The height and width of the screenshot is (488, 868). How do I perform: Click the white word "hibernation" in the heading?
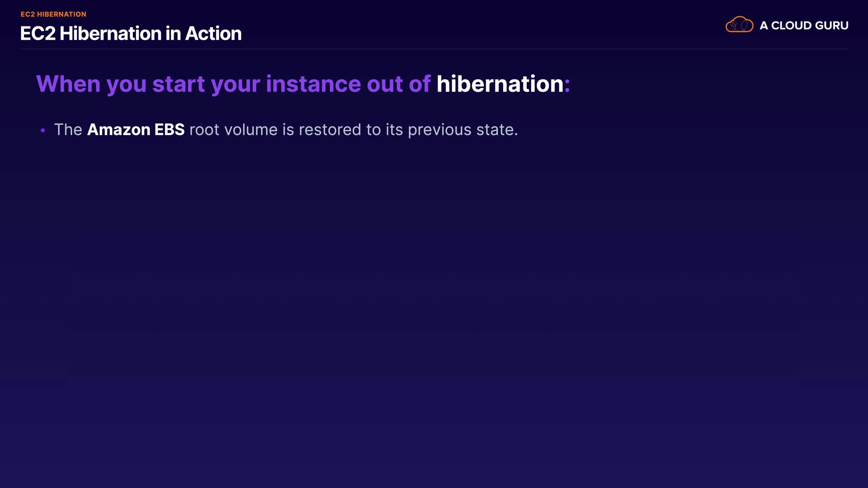coord(500,84)
